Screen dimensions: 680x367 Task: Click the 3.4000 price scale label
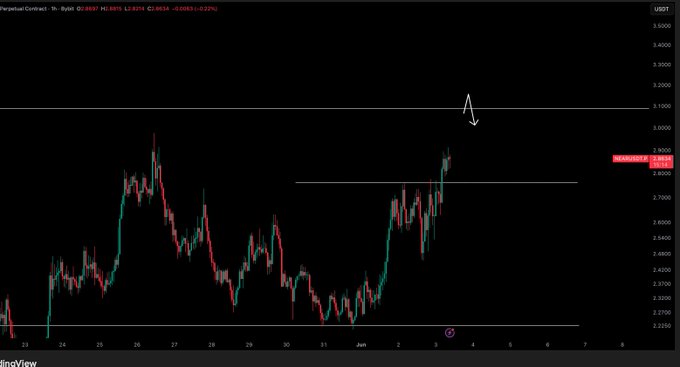tap(661, 45)
